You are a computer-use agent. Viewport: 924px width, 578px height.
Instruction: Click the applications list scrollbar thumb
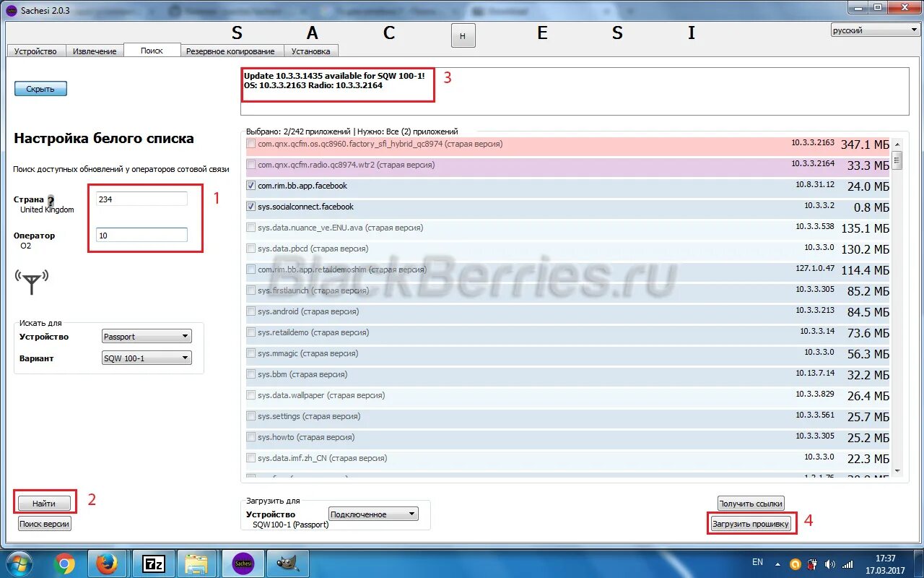pyautogui.click(x=897, y=160)
